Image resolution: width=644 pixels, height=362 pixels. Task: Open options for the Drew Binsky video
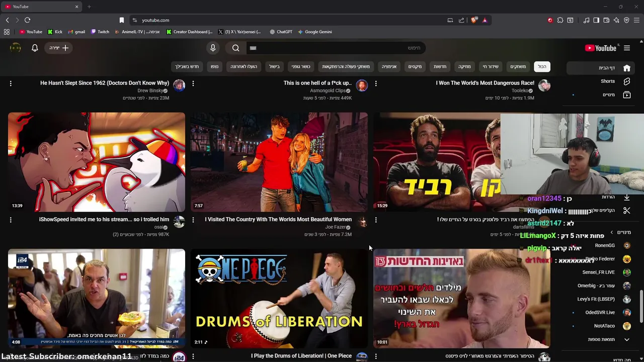tap(11, 83)
